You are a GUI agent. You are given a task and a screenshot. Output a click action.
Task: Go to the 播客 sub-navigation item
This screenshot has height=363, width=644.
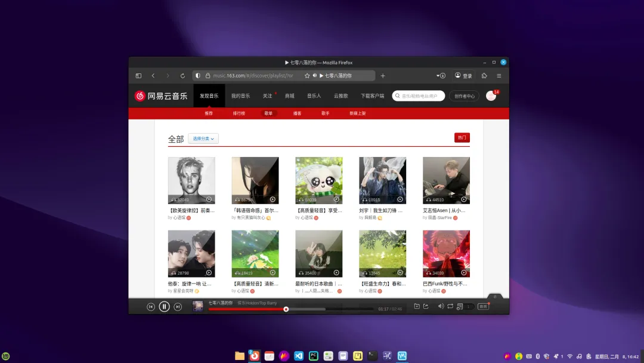pos(297,113)
